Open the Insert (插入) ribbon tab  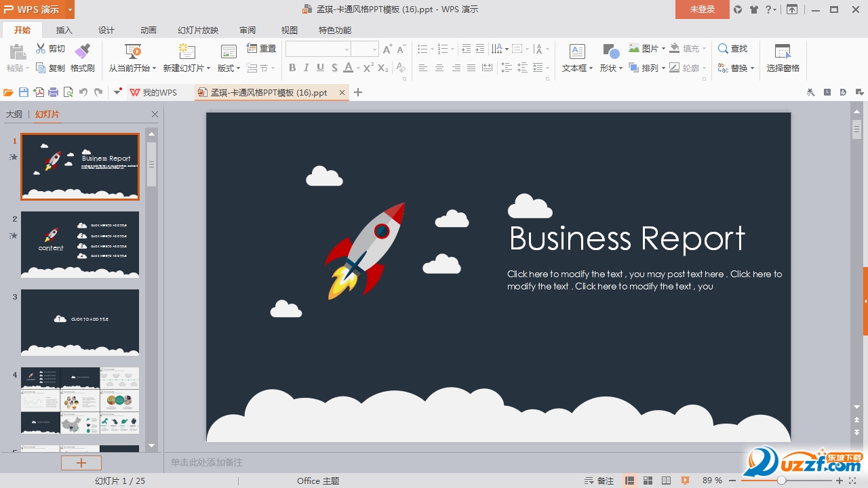[64, 30]
